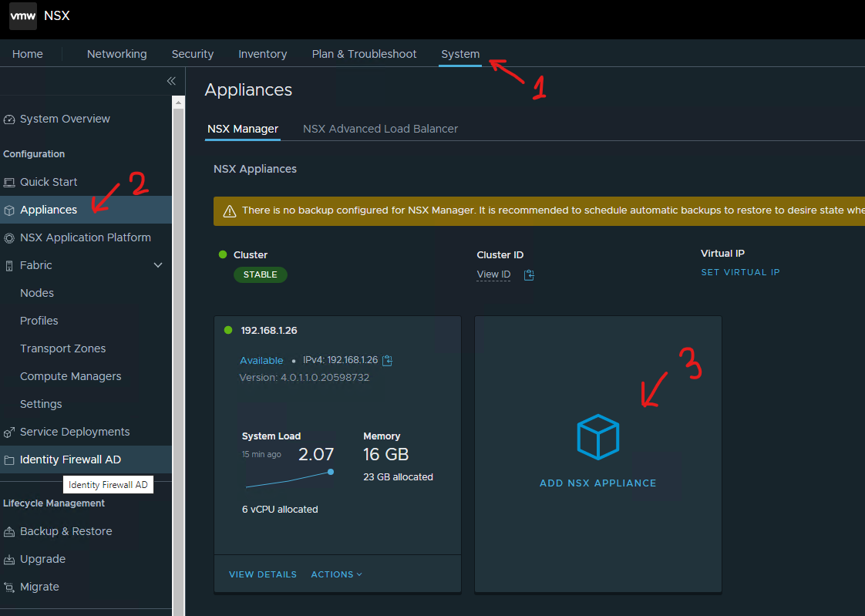This screenshot has height=616, width=865.
Task: Select Transport Zones under Fabric
Action: tap(62, 348)
